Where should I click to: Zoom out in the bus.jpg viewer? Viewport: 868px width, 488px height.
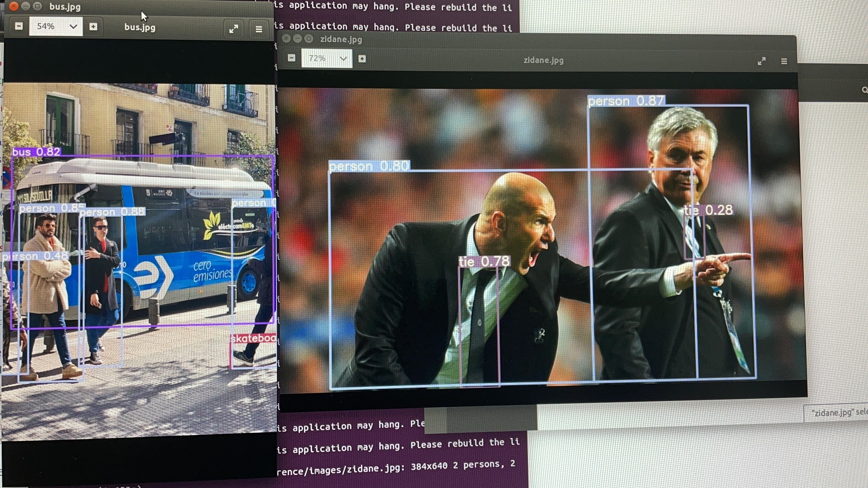(x=19, y=27)
